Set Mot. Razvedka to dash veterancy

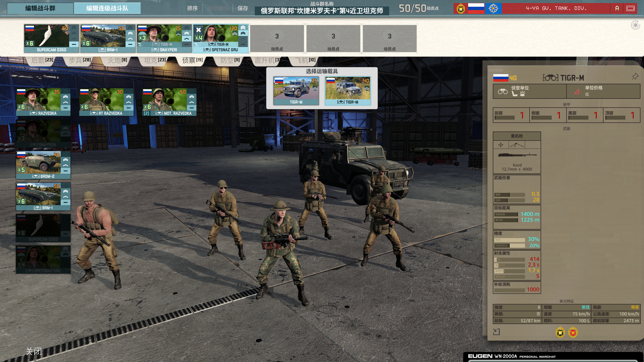tap(191, 108)
